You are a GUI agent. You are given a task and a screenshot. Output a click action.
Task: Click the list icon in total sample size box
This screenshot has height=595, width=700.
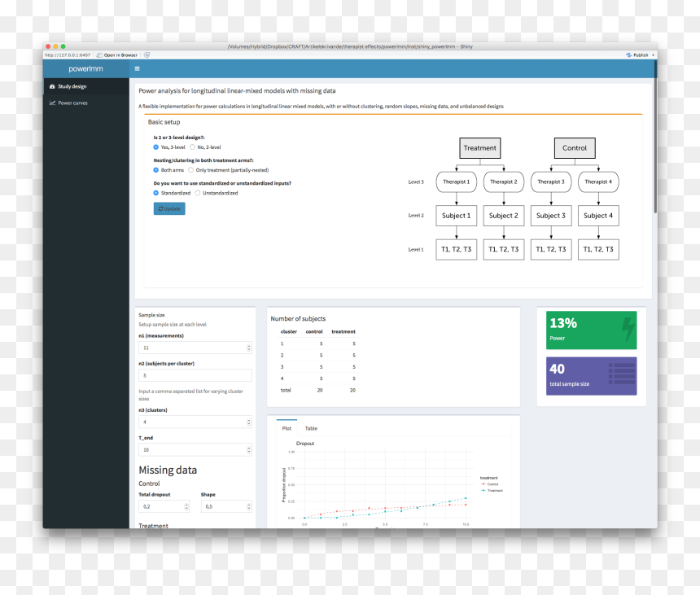622,374
